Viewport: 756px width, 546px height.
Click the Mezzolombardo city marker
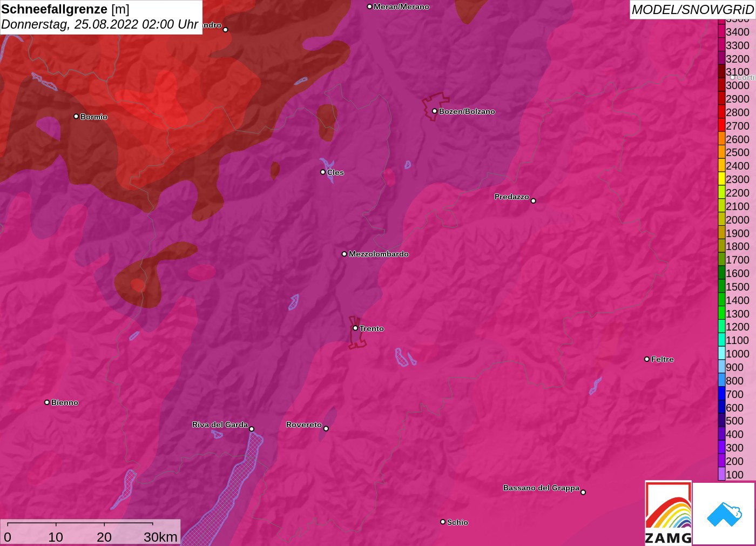tap(345, 254)
